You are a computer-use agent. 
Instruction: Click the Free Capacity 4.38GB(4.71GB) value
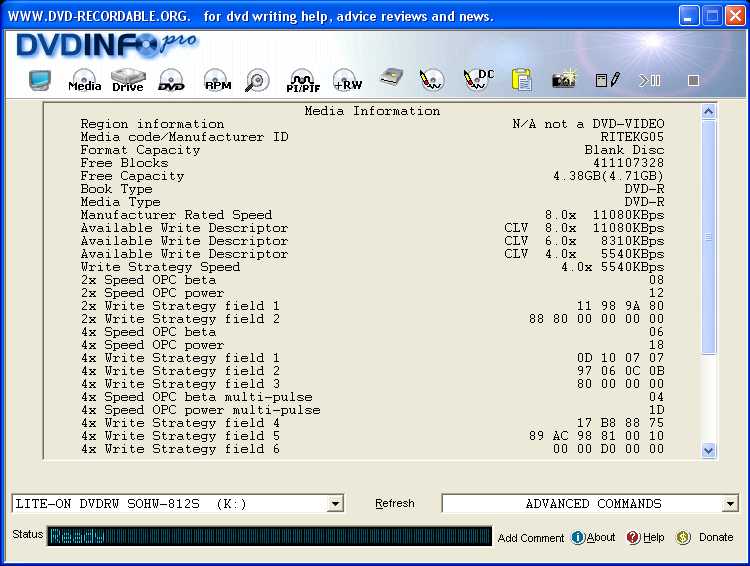tap(608, 176)
